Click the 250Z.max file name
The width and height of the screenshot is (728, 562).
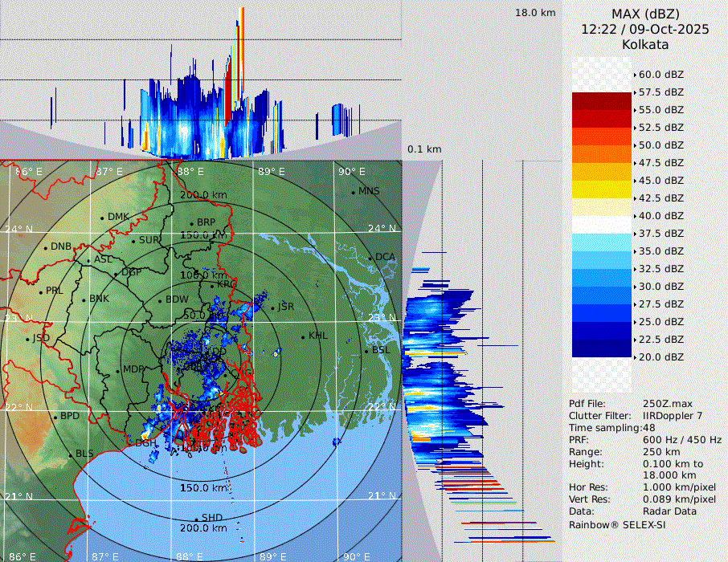(669, 403)
